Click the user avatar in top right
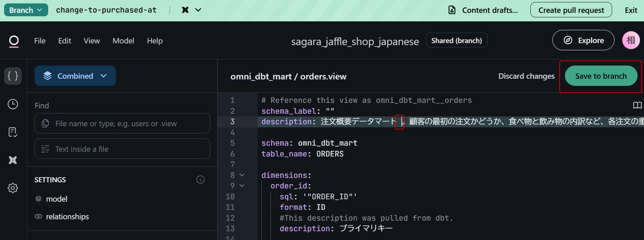Screen dimensions: 644x240 pyautogui.click(x=631, y=40)
